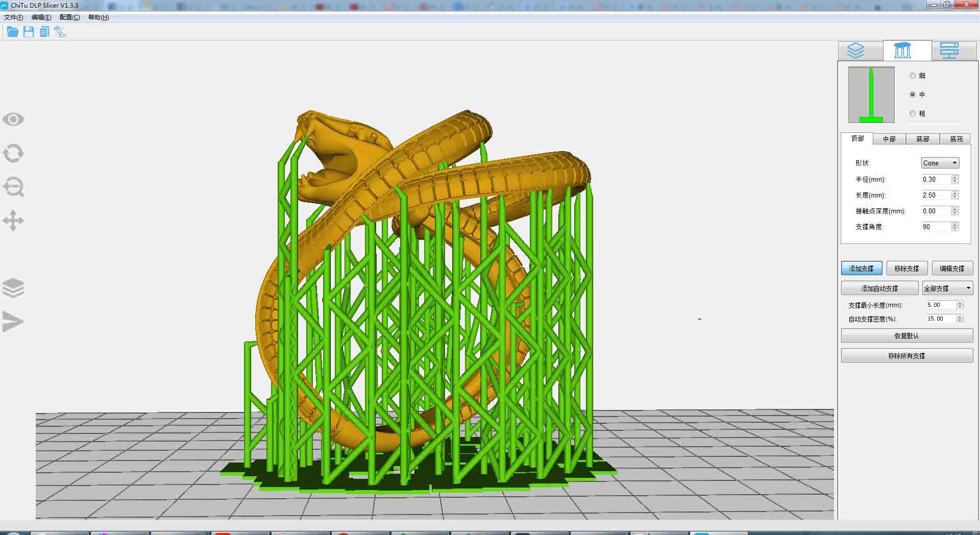Click the language switch toolbar icon
The image size is (980, 535).
60,32
